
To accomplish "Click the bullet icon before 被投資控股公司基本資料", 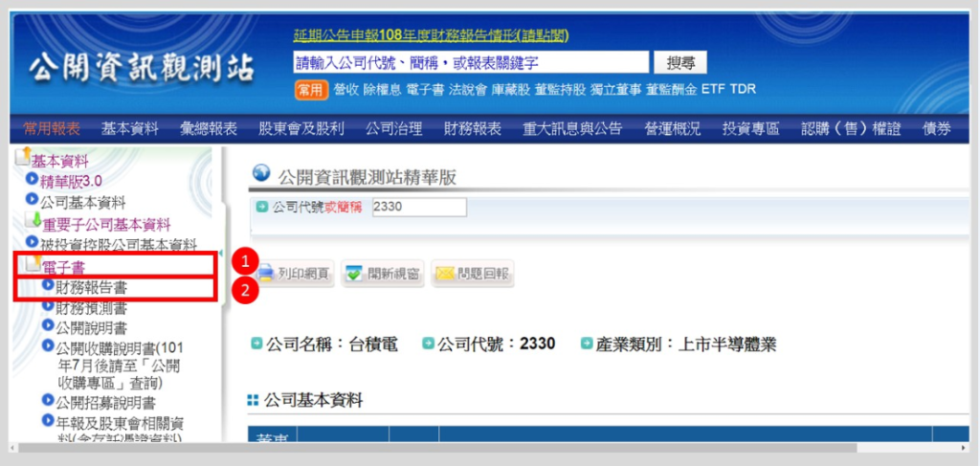I will coord(32,241).
